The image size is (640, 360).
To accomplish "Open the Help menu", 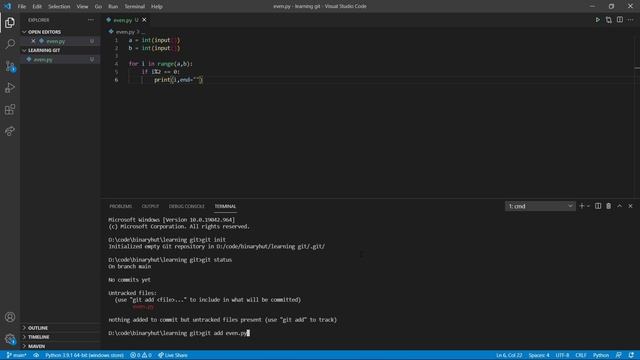I will pos(157,7).
